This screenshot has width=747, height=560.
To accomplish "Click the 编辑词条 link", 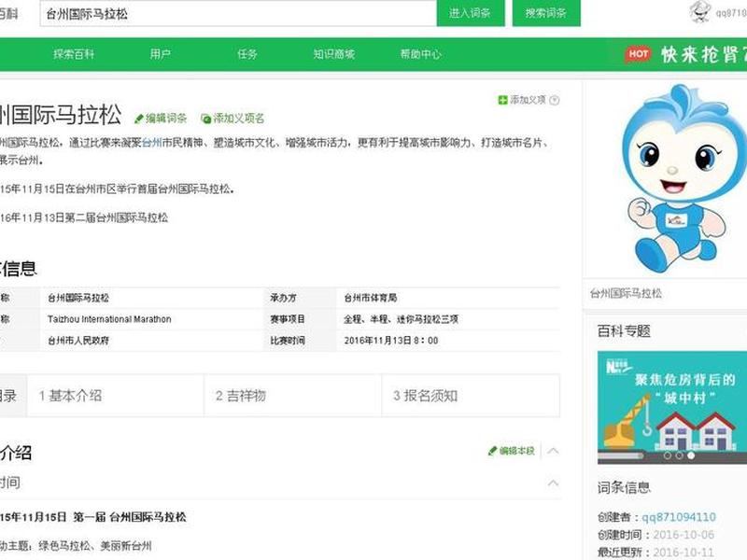I will (x=166, y=119).
